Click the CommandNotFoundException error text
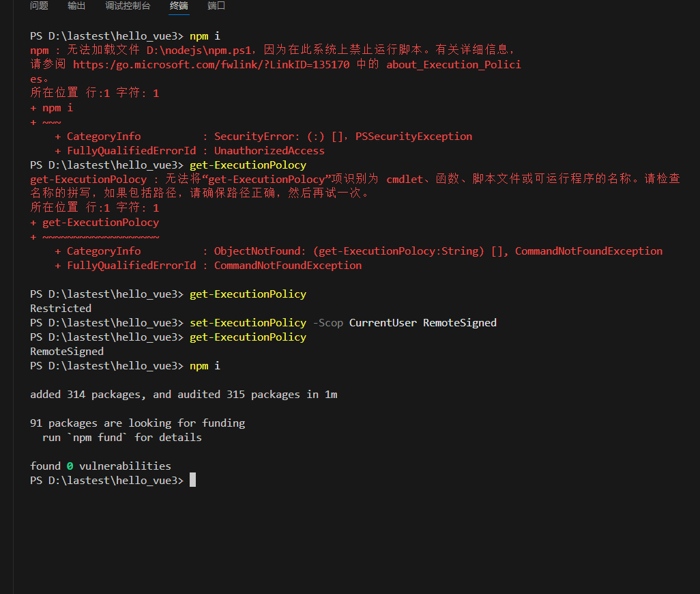The height and width of the screenshot is (594, 700). (x=287, y=265)
